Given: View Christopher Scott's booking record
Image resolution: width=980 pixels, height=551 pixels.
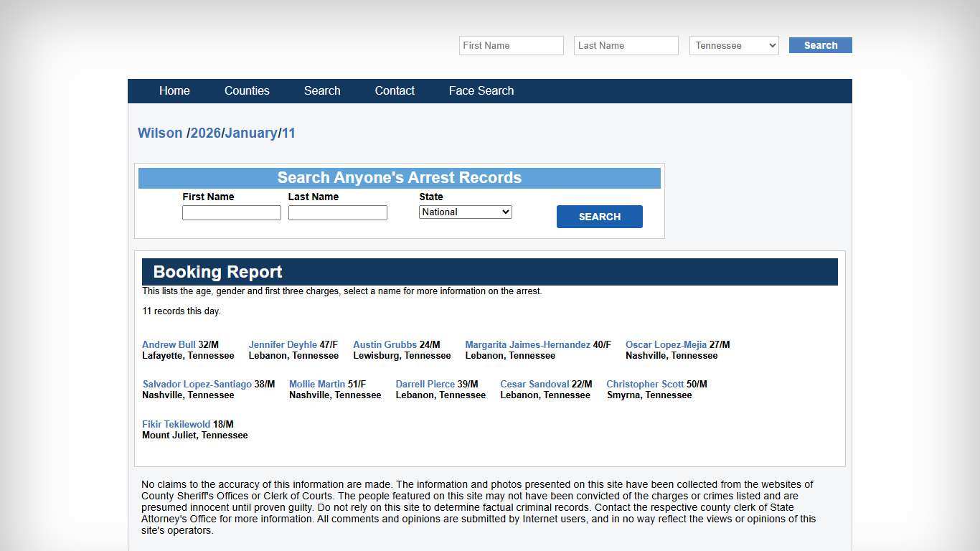Looking at the screenshot, I should (644, 384).
